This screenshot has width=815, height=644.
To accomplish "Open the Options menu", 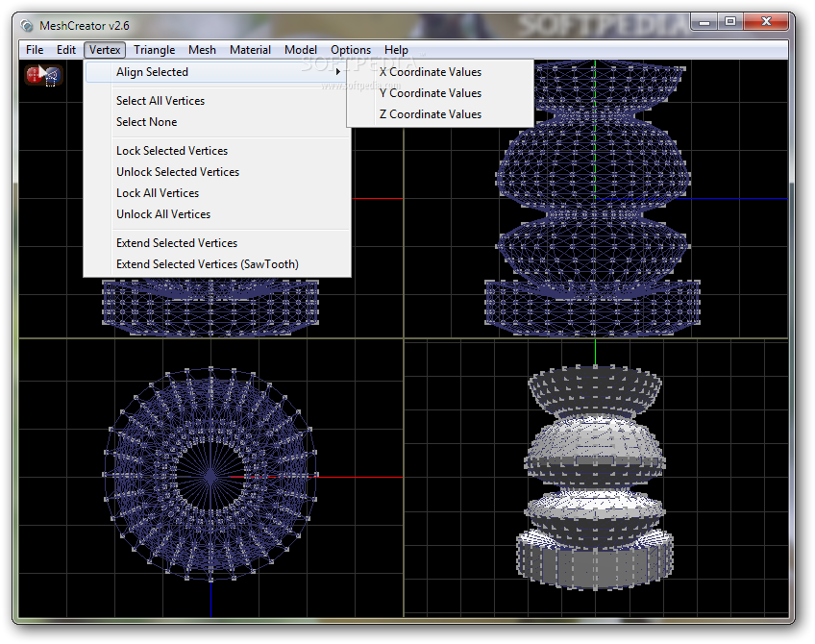I will click(x=351, y=50).
